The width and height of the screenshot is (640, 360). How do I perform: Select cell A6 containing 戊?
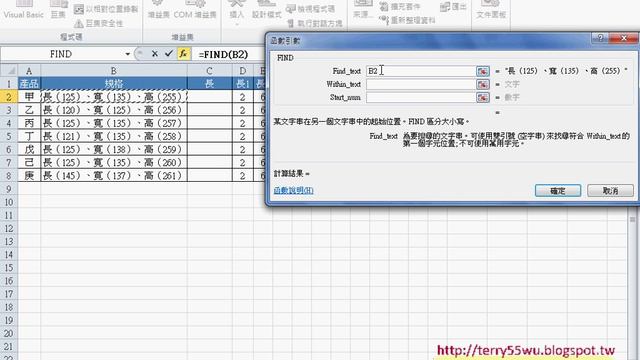(x=29, y=149)
